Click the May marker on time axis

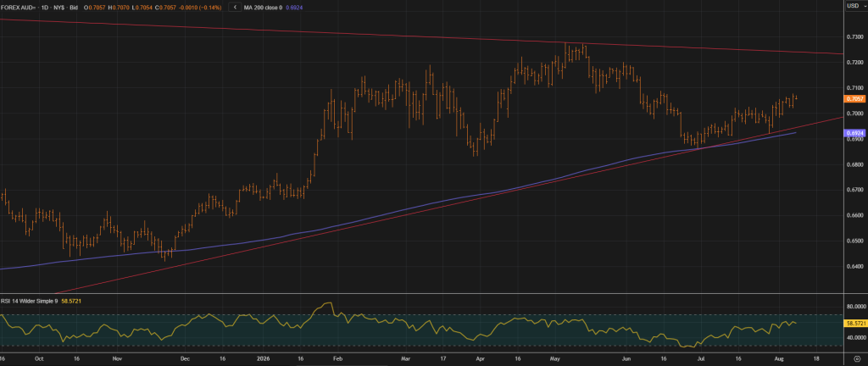point(556,359)
